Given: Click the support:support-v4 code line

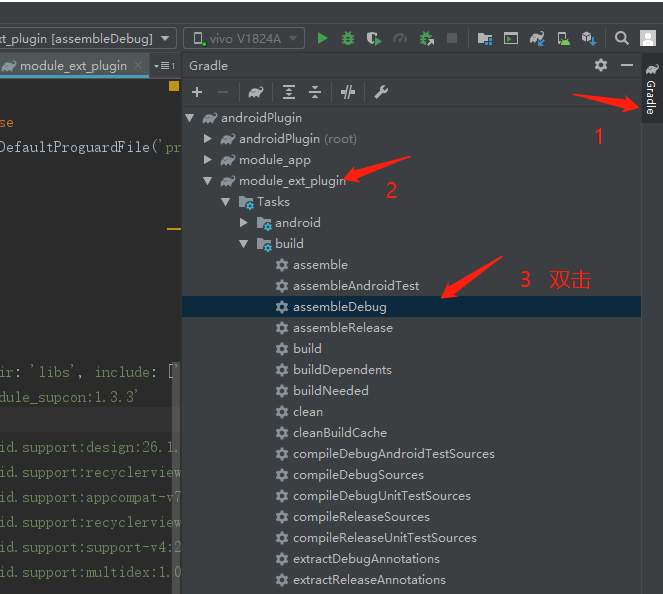Looking at the screenshot, I should pyautogui.click(x=90, y=547).
